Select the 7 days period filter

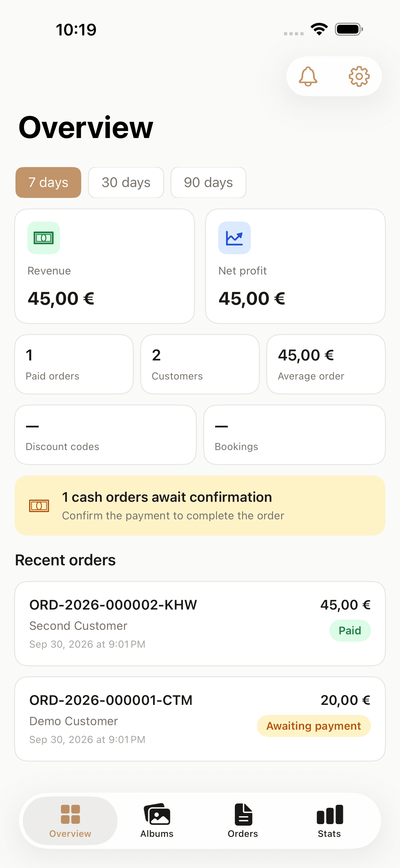tap(48, 182)
